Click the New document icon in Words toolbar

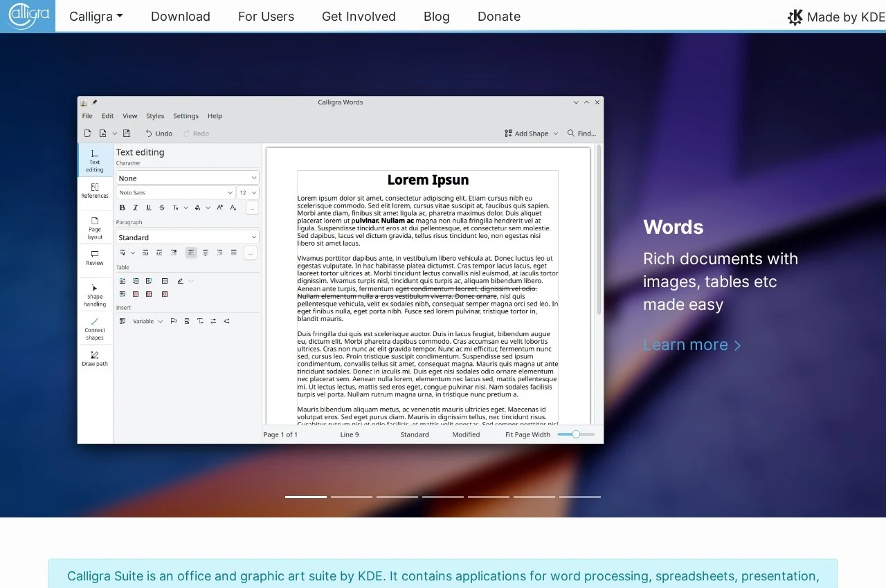click(88, 134)
